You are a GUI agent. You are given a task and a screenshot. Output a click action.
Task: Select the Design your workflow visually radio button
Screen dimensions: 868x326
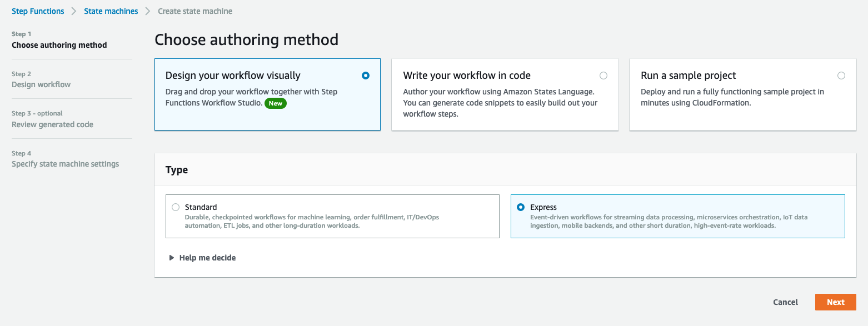point(366,75)
